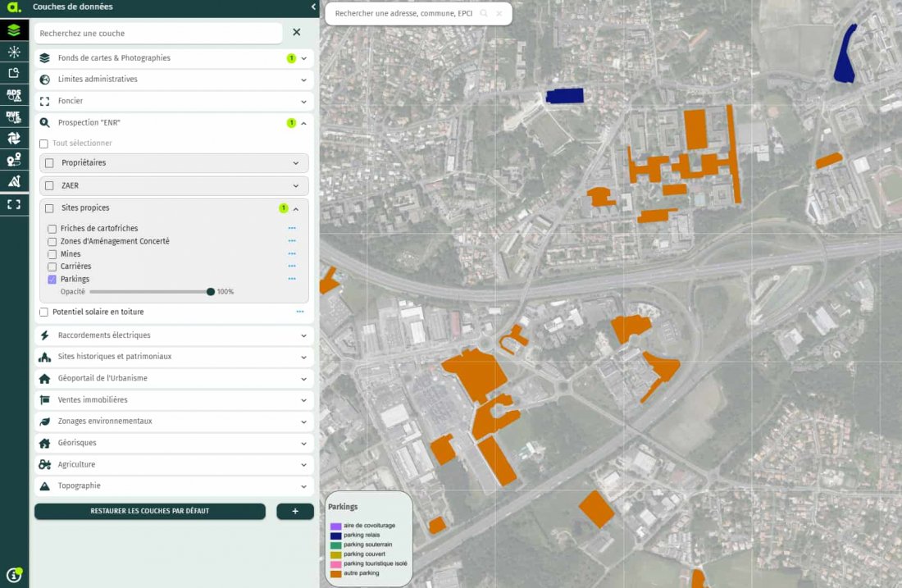Image resolution: width=902 pixels, height=588 pixels.
Task: Click Restaurer les couches par défaut
Action: 150,512
